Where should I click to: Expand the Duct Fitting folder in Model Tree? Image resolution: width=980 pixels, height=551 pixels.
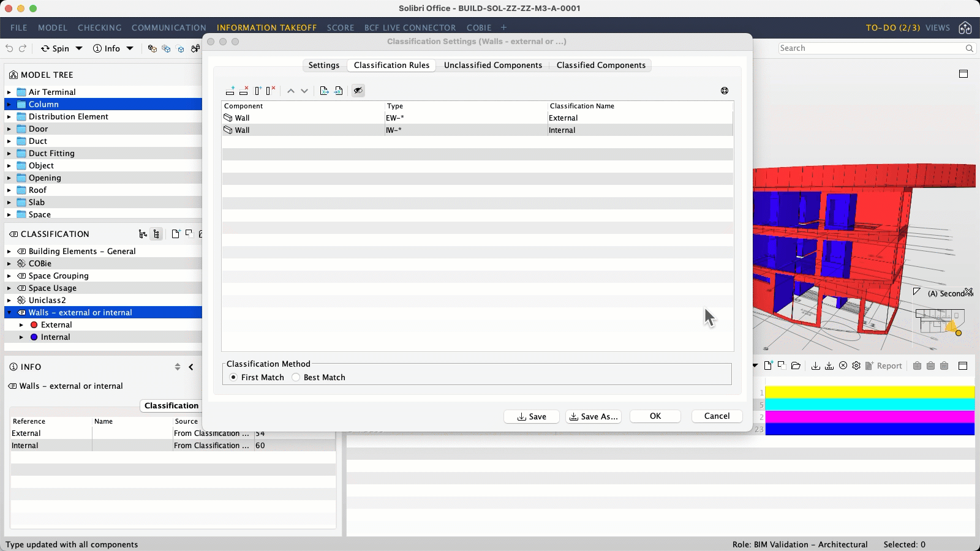point(9,153)
